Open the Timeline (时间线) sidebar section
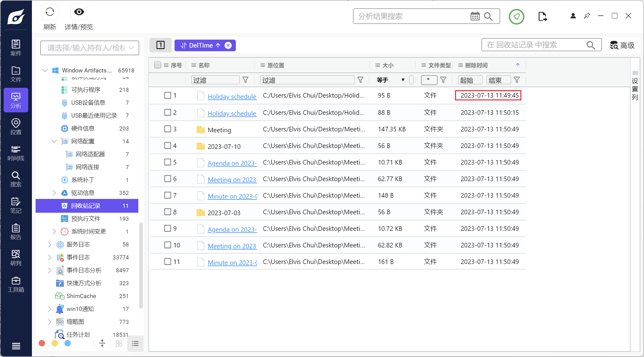 pos(16,153)
